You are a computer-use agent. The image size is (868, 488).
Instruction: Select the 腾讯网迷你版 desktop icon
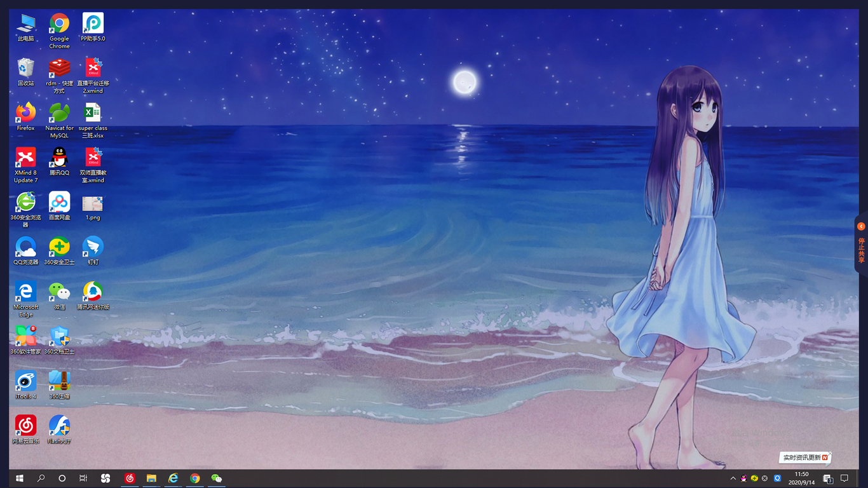93,295
